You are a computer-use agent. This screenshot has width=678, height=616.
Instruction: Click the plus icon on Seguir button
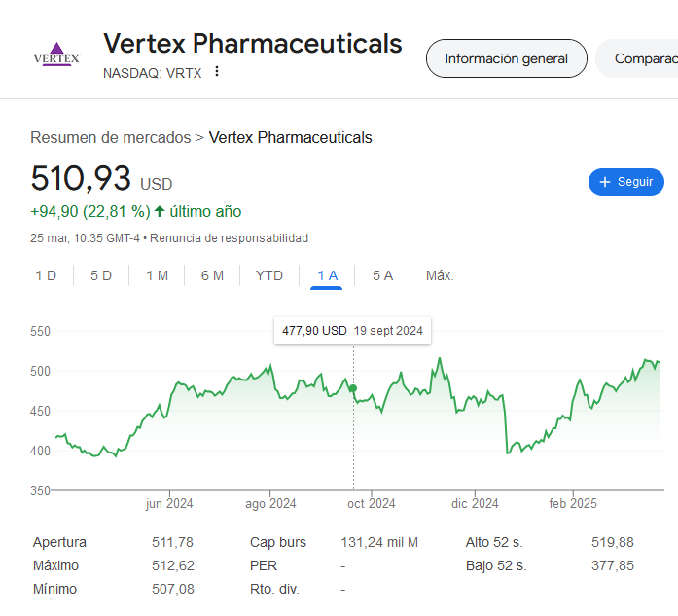point(605,182)
